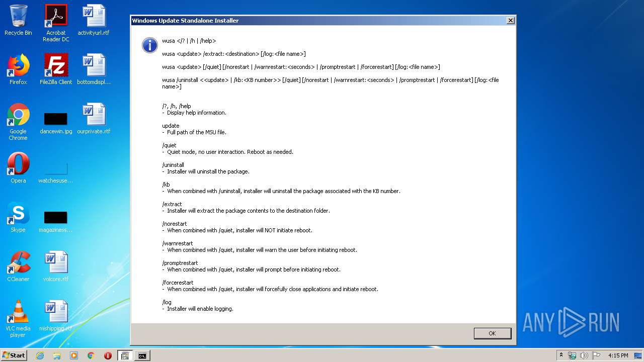
Task: Click the '/uninstall' option heading
Action: click(173, 165)
